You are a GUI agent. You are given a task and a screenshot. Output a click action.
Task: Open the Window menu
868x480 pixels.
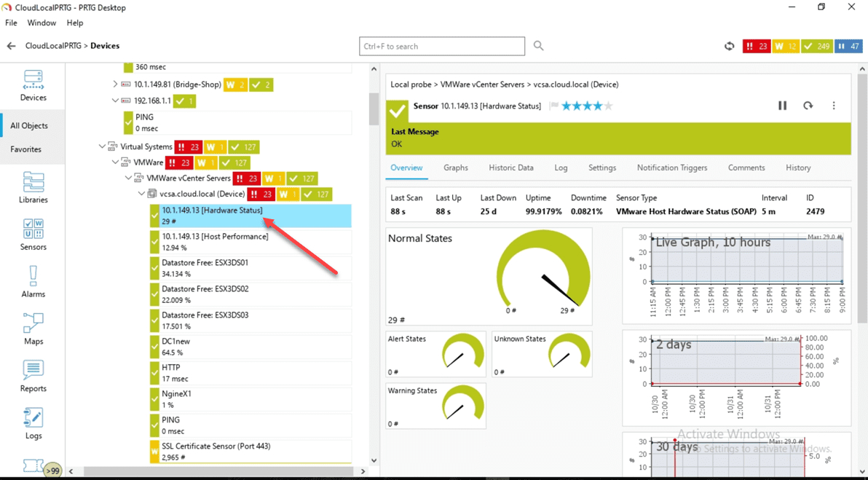click(42, 23)
